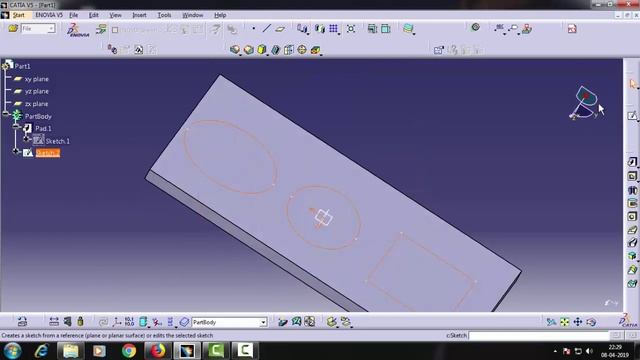Viewport: 640px width, 360px height.
Task: Collapse the PartBody node in tree
Action: point(6,114)
